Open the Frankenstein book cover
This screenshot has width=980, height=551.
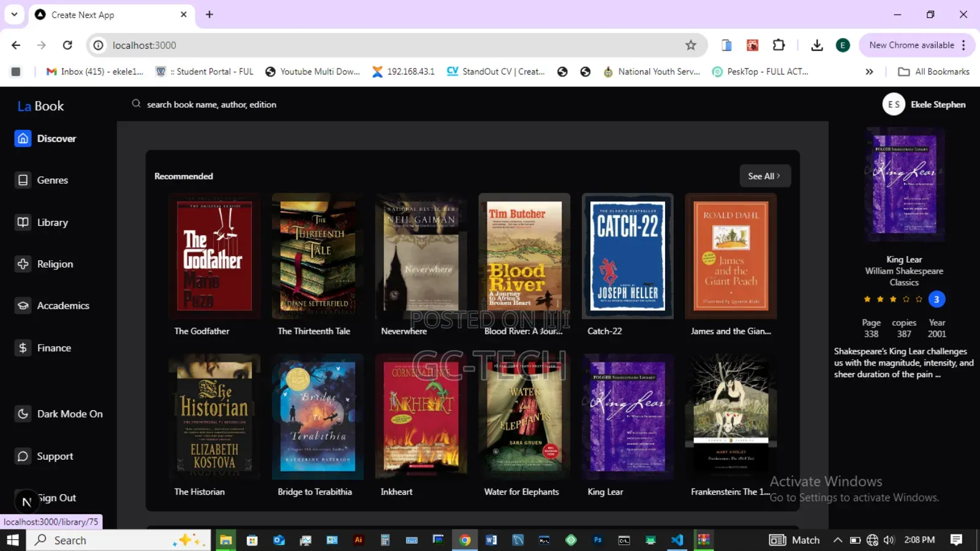(x=731, y=417)
